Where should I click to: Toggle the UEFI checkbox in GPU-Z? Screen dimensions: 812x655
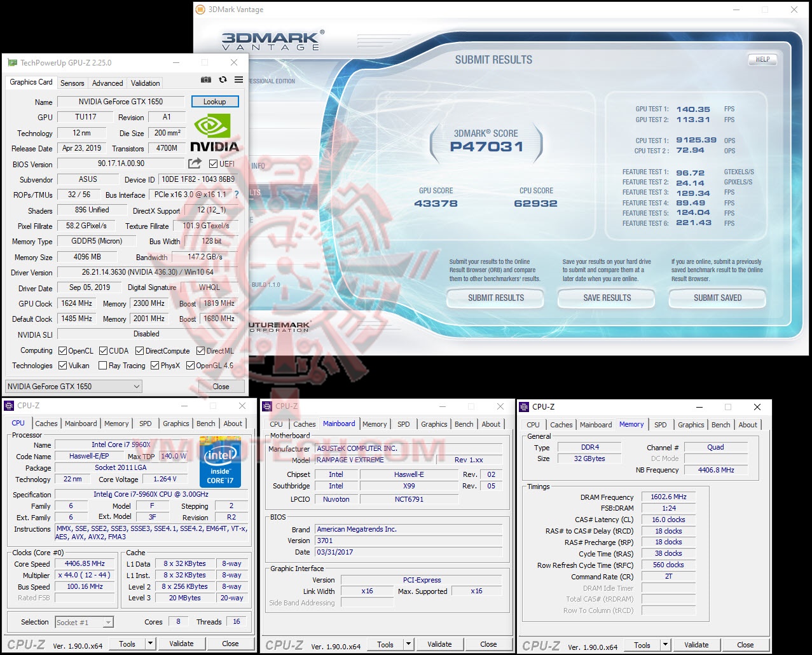pos(214,163)
